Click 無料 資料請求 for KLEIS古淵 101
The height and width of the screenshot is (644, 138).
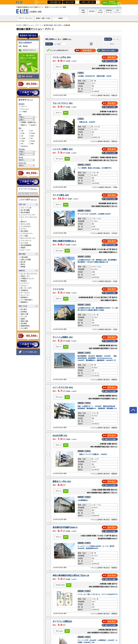click(110, 435)
